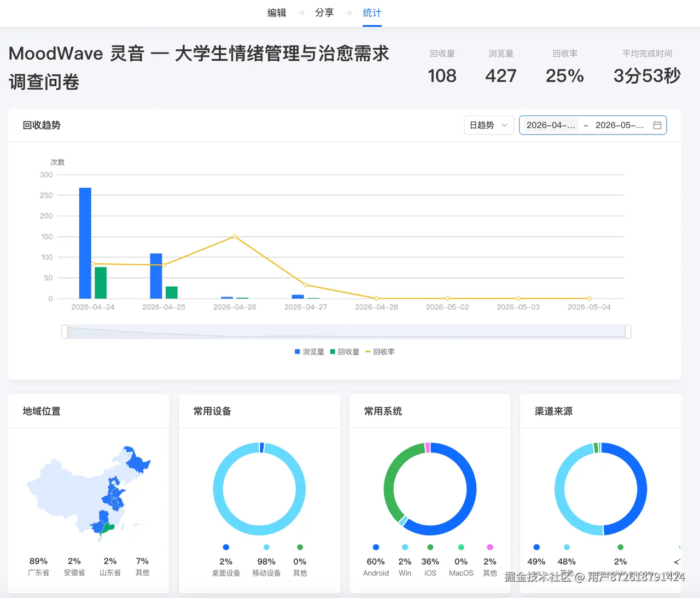
Task: Toggle 回收率 legend series
Action: tap(380, 352)
